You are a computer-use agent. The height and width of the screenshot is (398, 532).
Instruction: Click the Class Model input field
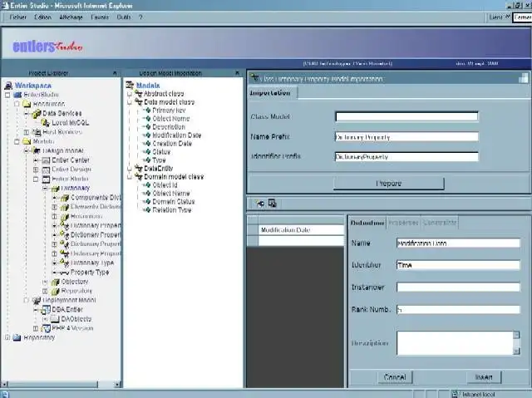coord(406,116)
